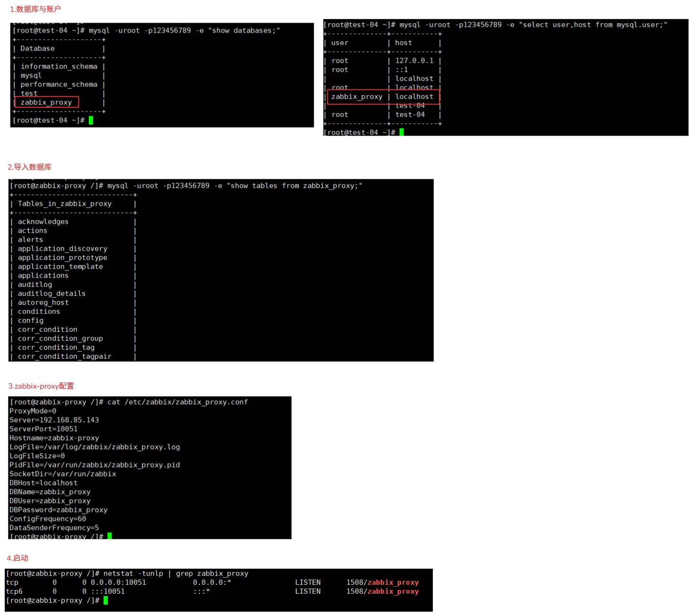
Task: Click the 'ConfigFrequency=60' line
Action: (x=48, y=519)
